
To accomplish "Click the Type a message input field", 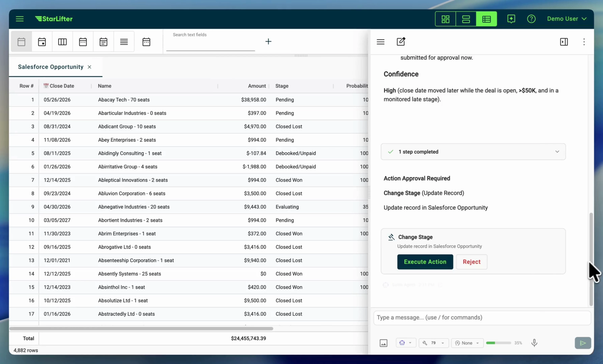I will (x=482, y=317).
